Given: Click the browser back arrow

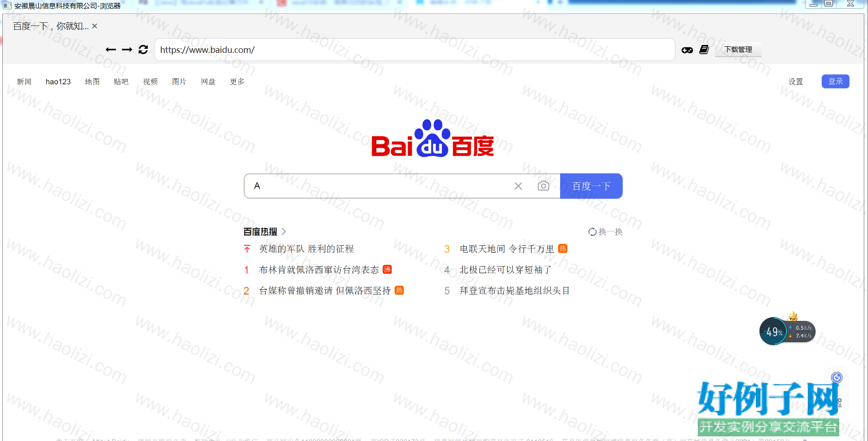Looking at the screenshot, I should click(x=111, y=50).
